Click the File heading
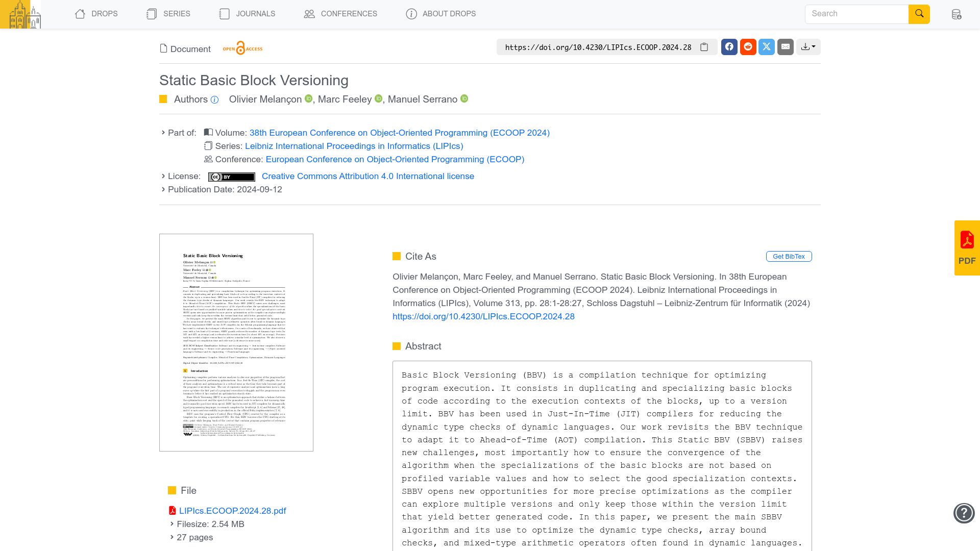This screenshot has width=980, height=551. tap(188, 490)
